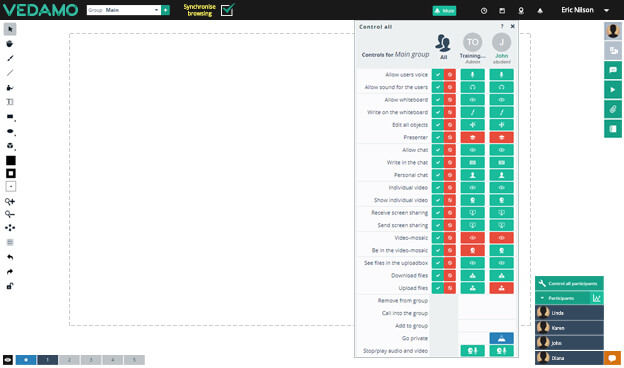Image resolution: width=624 pixels, height=368 pixels.
Task: Open the attachments paperclip icon
Action: (x=613, y=109)
